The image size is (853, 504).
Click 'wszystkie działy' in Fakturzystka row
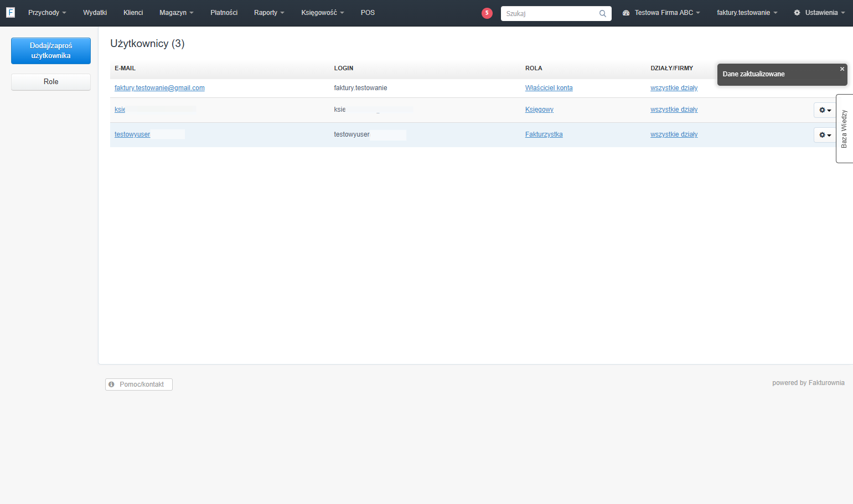pos(674,134)
